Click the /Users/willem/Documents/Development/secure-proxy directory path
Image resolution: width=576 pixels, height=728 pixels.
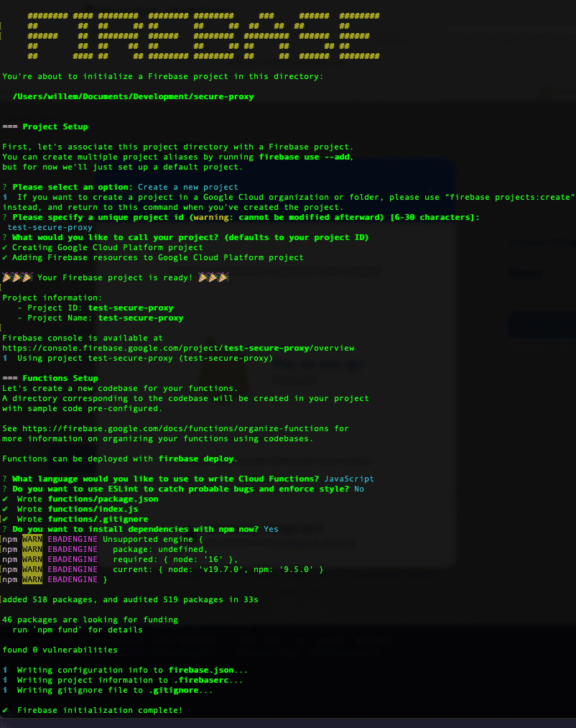[x=133, y=96]
